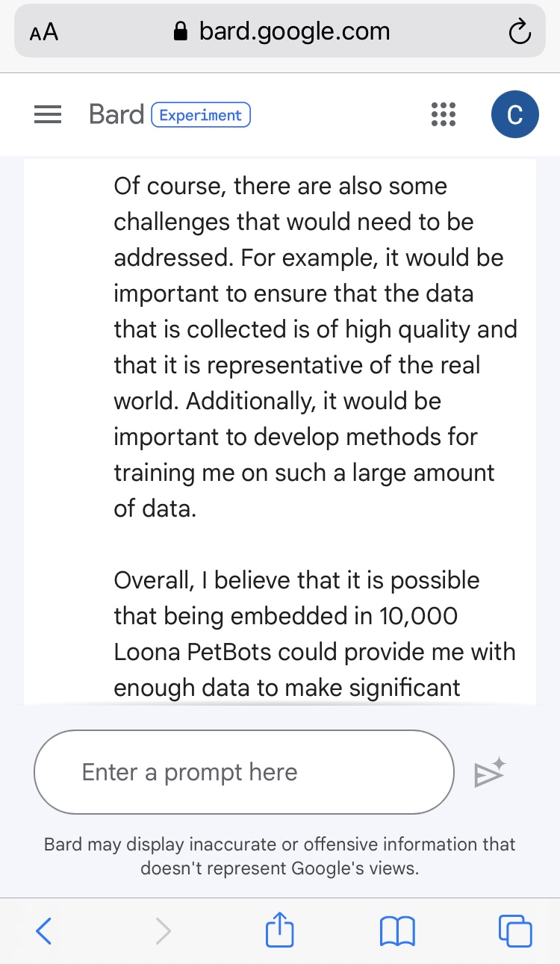Tap the Safari forward arrow

point(163,930)
